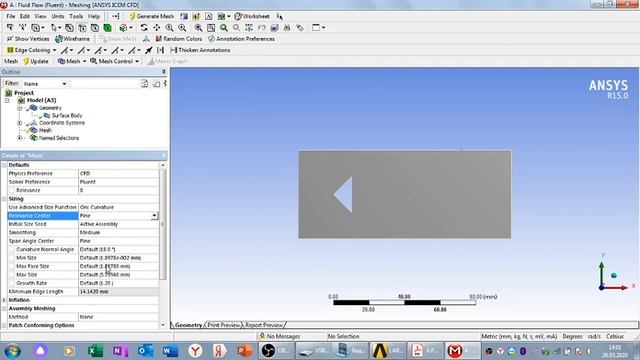
Task: Open the Filter Name dropdown
Action: point(64,84)
